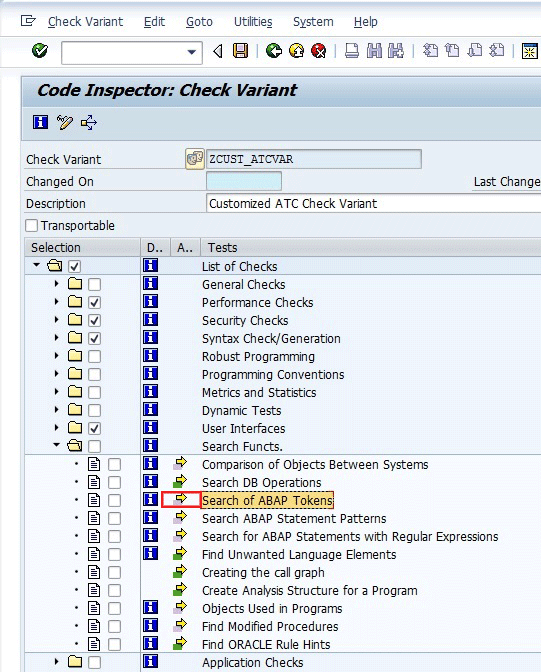The image size is (541, 672).
Task: Click attributes arrow for Search of ABAP Tokens
Action: pos(181,500)
